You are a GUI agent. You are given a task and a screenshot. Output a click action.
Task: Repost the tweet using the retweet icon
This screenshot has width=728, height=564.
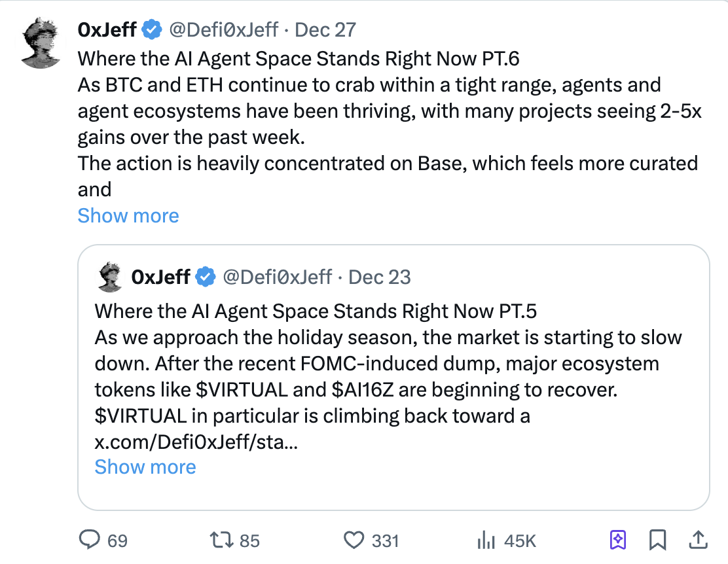[217, 540]
